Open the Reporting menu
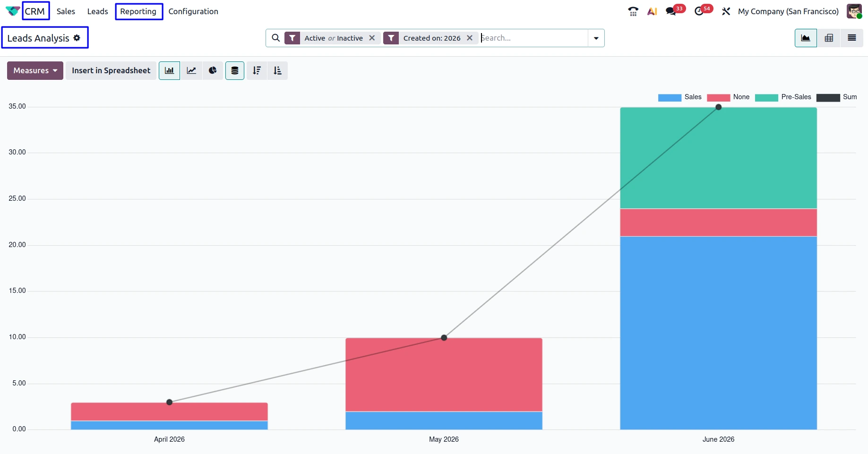 point(138,11)
